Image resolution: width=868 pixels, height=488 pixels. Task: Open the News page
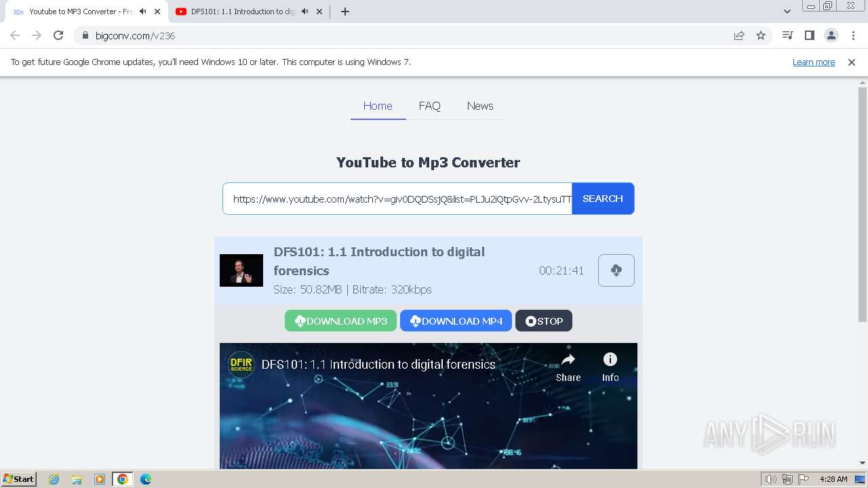pyautogui.click(x=480, y=106)
